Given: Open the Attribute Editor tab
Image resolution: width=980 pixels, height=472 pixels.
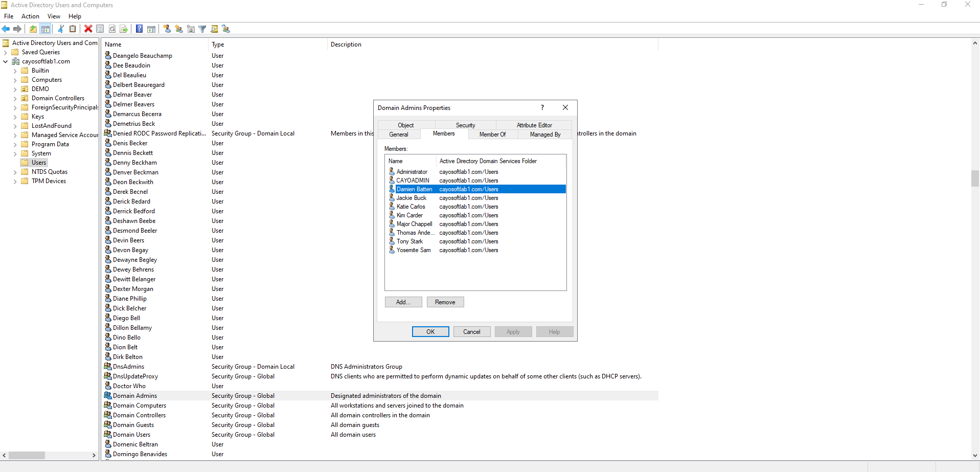Looking at the screenshot, I should coord(534,125).
